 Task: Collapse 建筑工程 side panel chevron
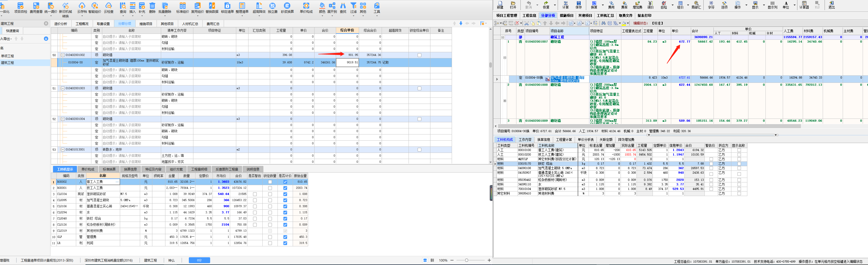click(x=46, y=24)
